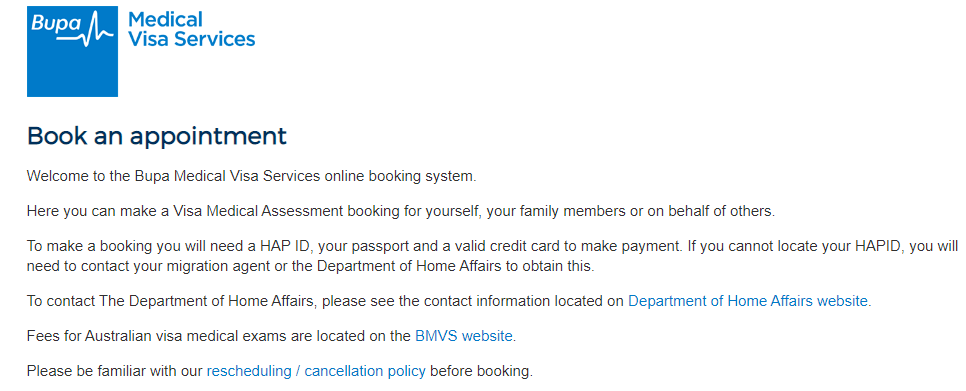Image resolution: width=966 pixels, height=391 pixels.
Task: Click the Bupa wordmark inside the logo
Action: click(56, 23)
